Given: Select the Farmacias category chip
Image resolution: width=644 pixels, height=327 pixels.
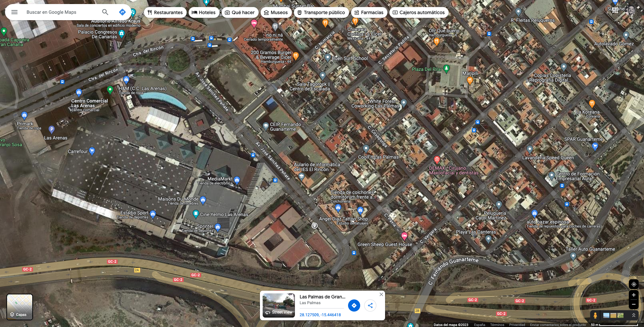Looking at the screenshot, I should pyautogui.click(x=368, y=12).
